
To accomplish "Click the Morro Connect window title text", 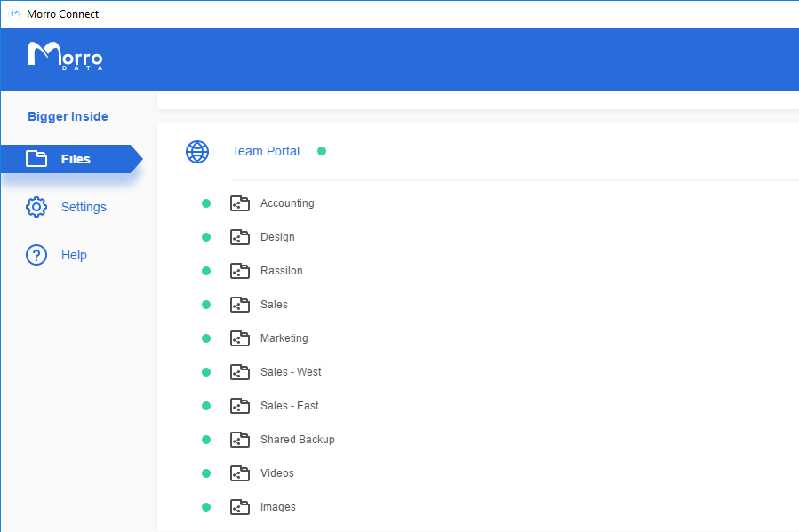I will coord(63,13).
